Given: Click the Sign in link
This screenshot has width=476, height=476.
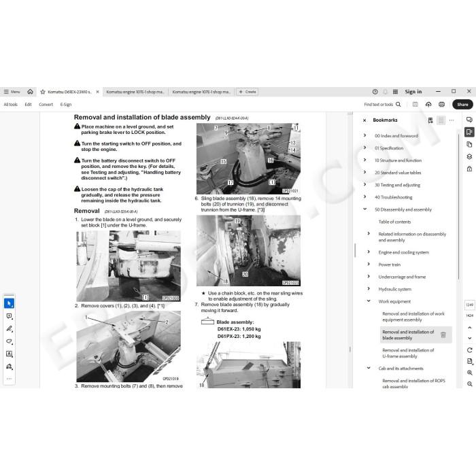Looking at the screenshot, I should click(413, 92).
